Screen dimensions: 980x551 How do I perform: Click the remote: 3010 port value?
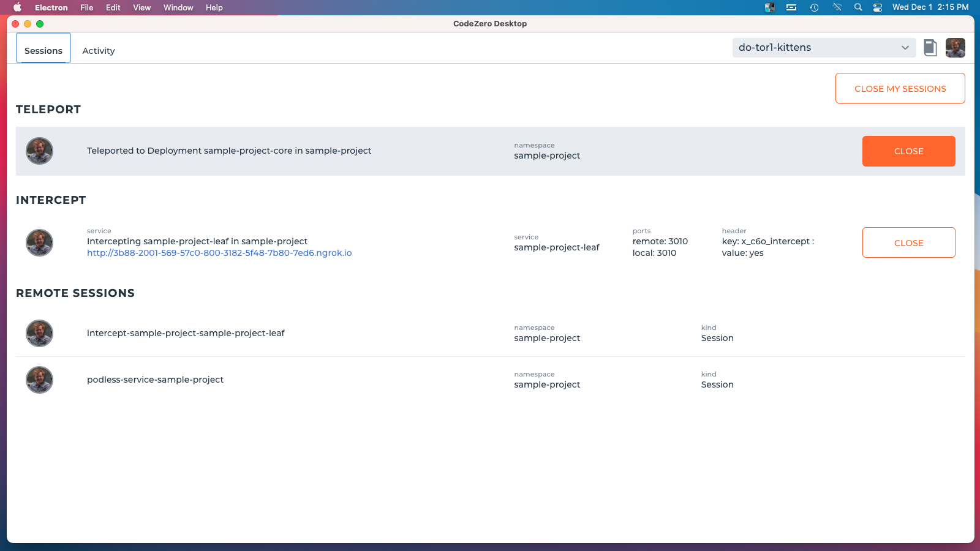660,241
